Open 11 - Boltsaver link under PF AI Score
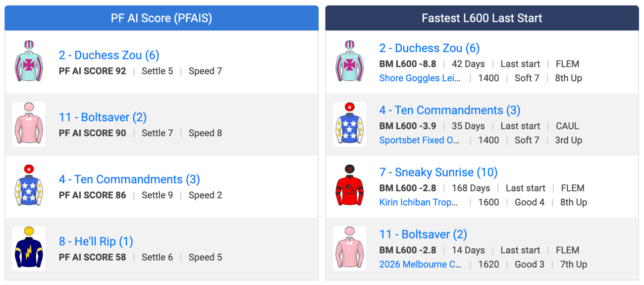 tap(103, 117)
